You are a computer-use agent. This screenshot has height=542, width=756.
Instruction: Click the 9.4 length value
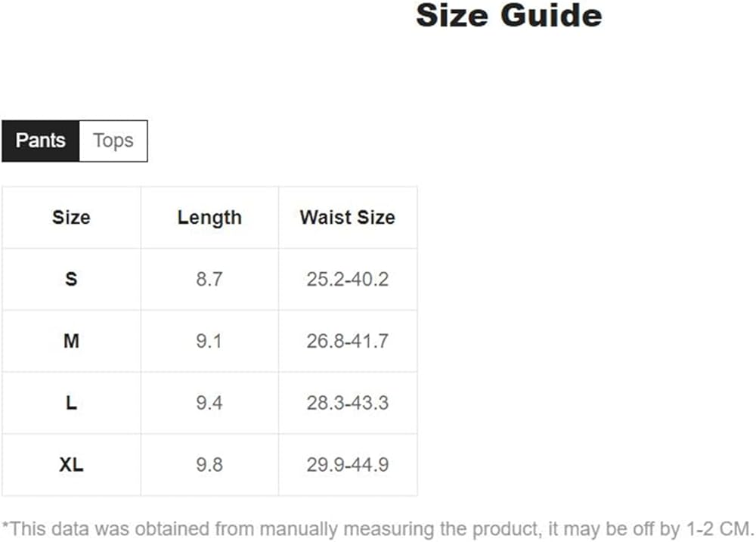[x=209, y=403]
